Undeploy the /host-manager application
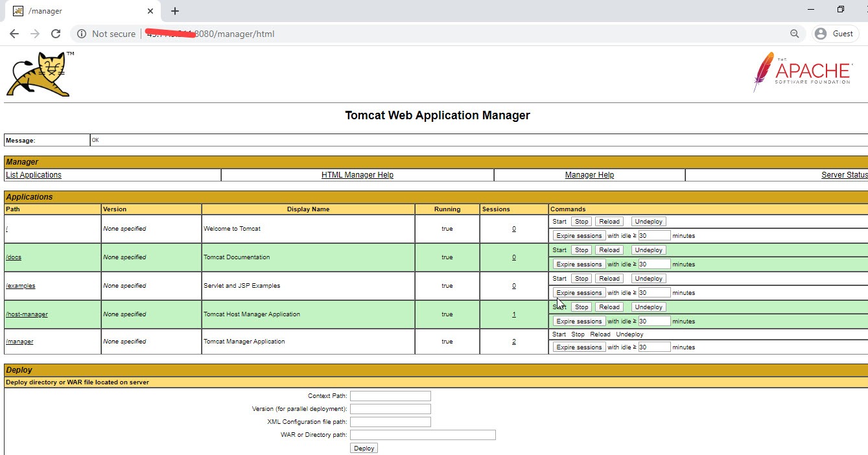 pyautogui.click(x=649, y=307)
